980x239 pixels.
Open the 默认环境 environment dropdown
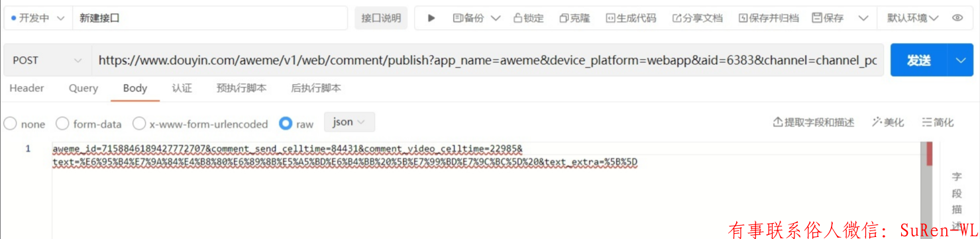(x=912, y=19)
